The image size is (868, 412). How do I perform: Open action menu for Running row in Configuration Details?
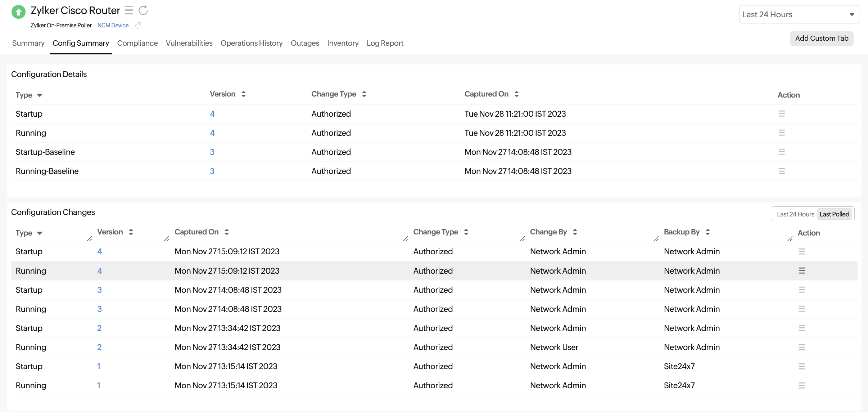coord(782,133)
